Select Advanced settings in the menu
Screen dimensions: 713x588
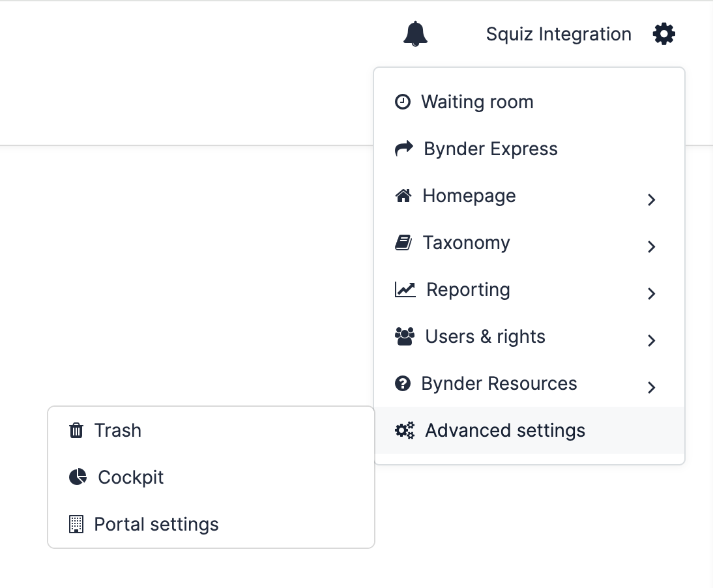529,430
